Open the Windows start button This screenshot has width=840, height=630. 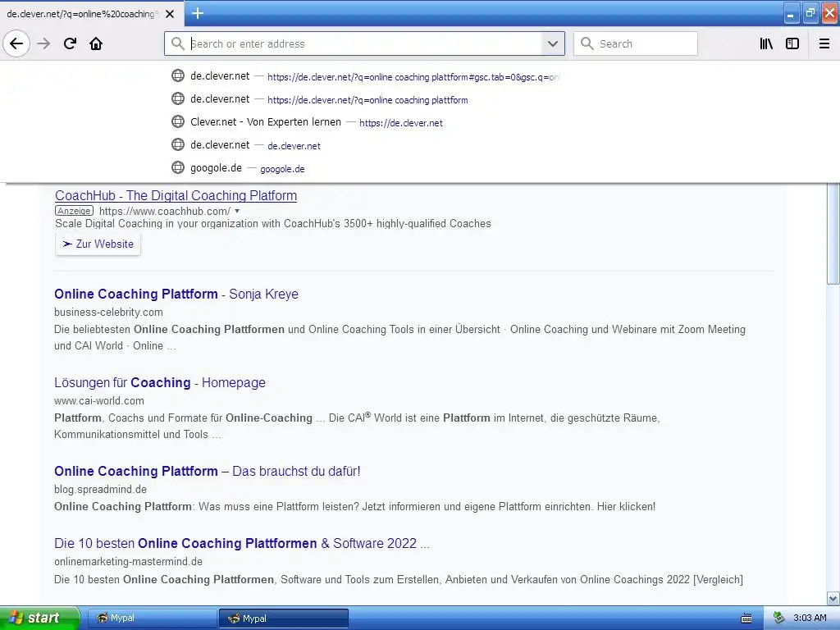pos(39,618)
